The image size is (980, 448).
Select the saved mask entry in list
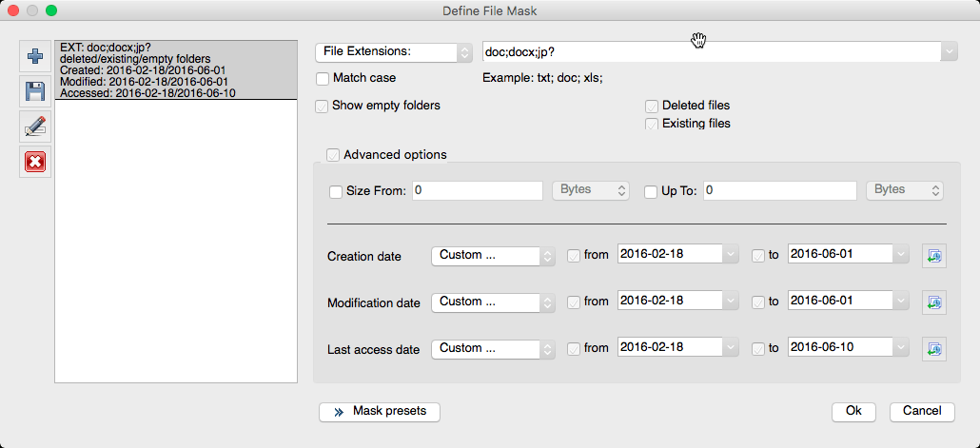[x=176, y=69]
